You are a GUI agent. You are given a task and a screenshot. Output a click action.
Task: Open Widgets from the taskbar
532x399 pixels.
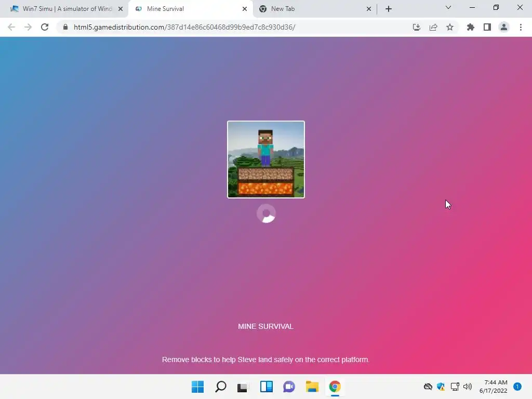pos(267,387)
